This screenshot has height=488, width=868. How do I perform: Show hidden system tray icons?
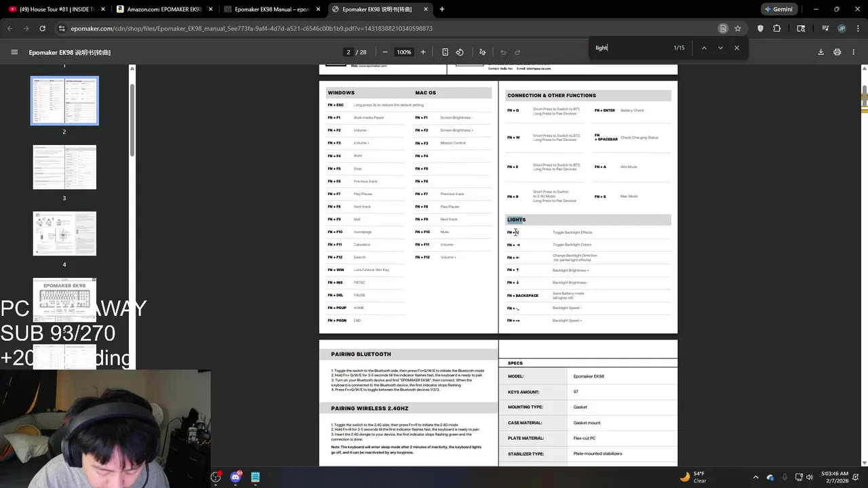[755, 477]
